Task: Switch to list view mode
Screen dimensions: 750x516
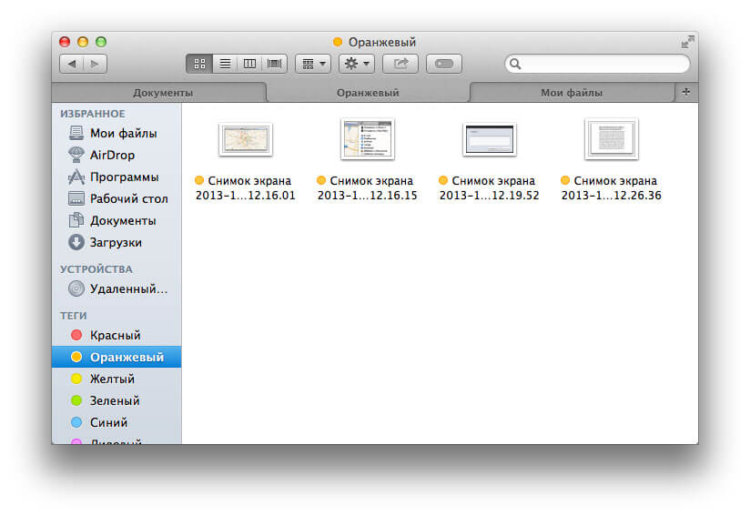Action: tap(225, 64)
